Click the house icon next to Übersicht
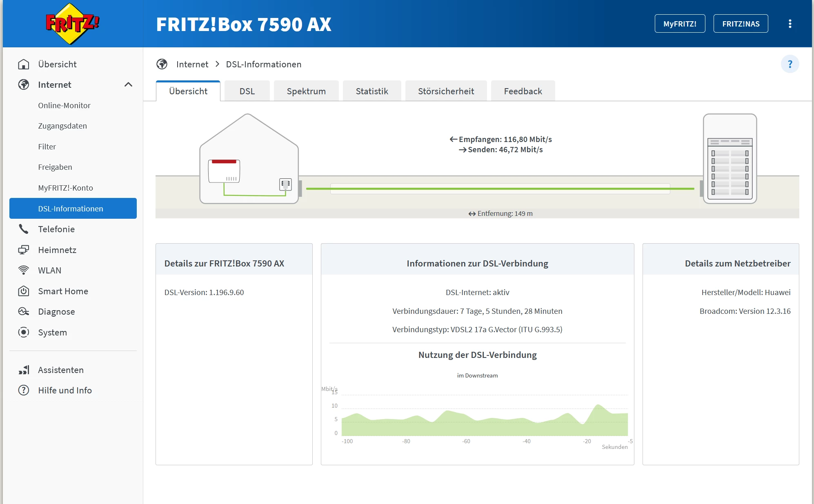 click(24, 64)
